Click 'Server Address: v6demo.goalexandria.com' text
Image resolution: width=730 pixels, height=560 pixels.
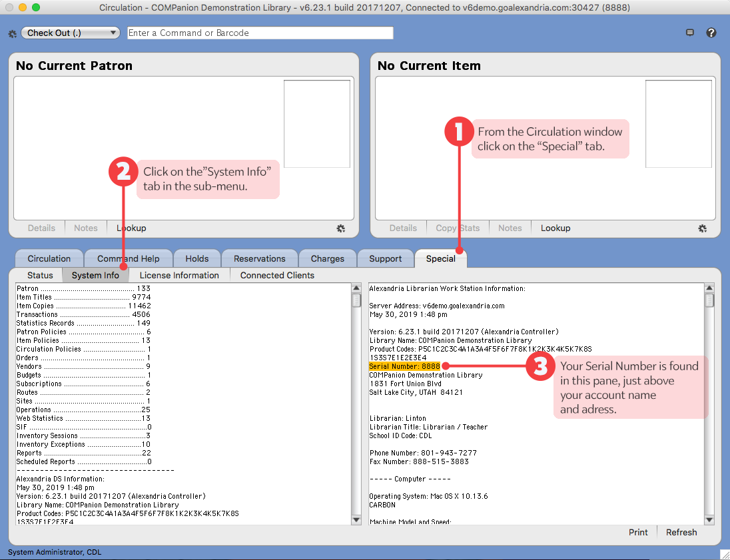(437, 306)
